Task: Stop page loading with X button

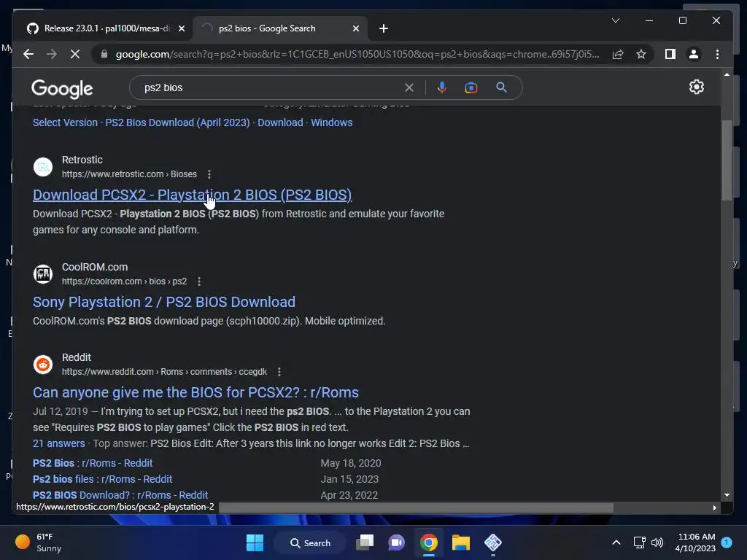Action: coord(75,54)
